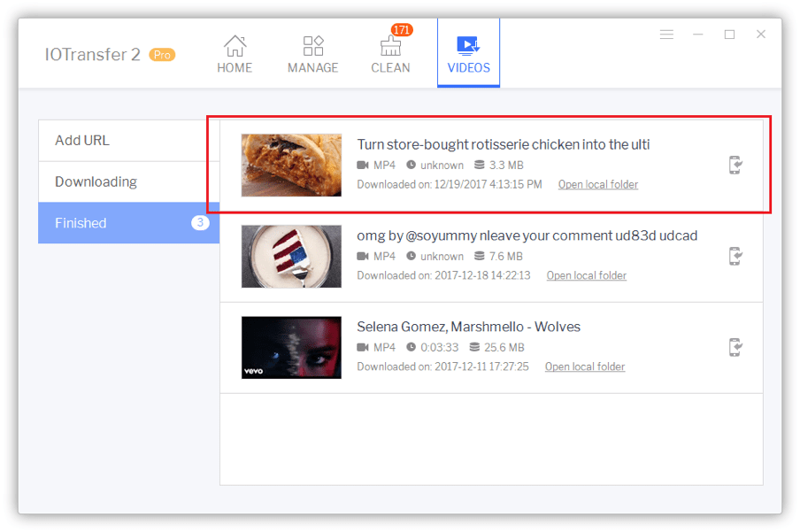
Task: Navigate to the HOME section
Action: 234,53
